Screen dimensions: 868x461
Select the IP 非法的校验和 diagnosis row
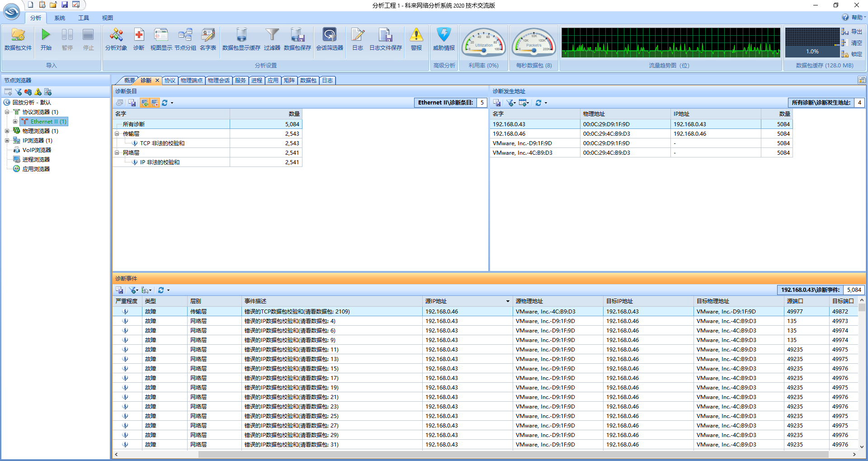(x=207, y=162)
